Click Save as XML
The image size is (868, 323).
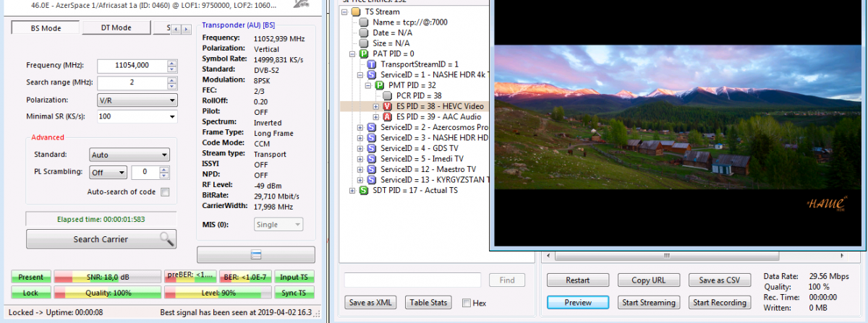pyautogui.click(x=370, y=303)
